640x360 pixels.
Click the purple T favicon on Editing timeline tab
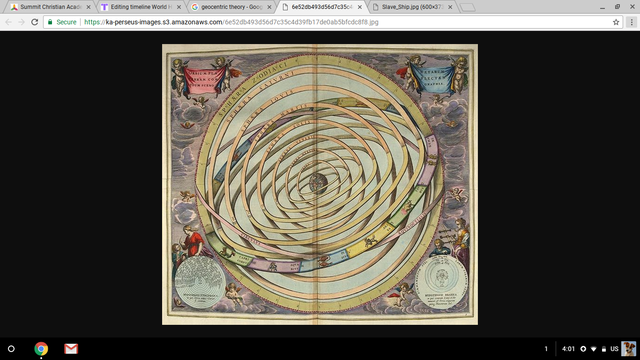point(104,7)
